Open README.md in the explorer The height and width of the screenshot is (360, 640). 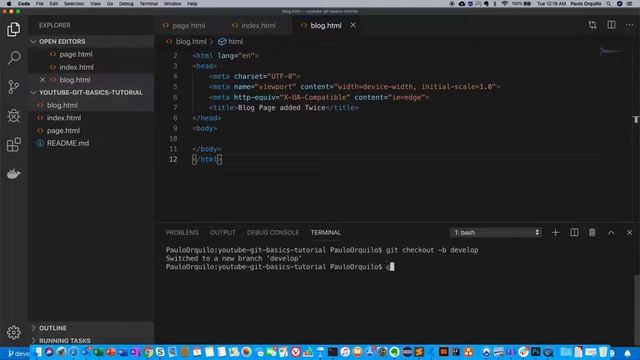91,143
